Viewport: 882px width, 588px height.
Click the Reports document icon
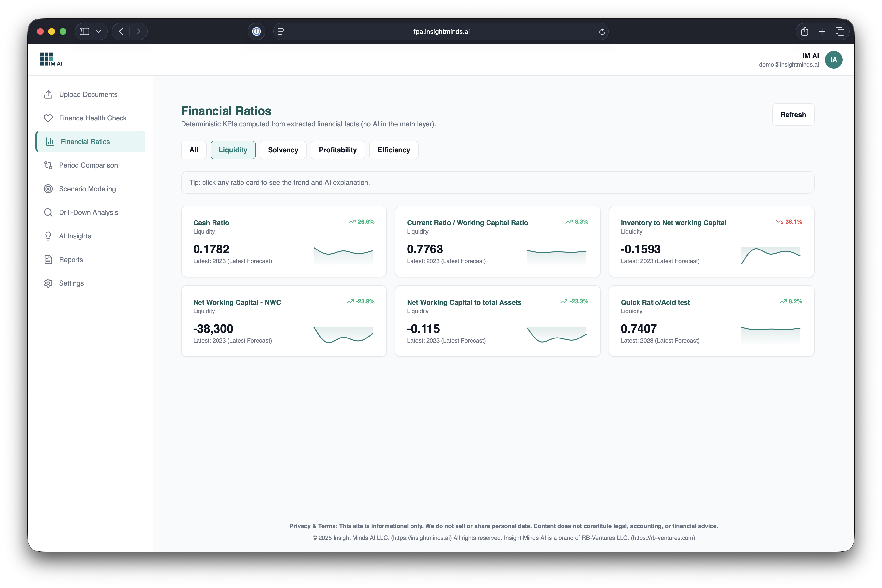48,260
